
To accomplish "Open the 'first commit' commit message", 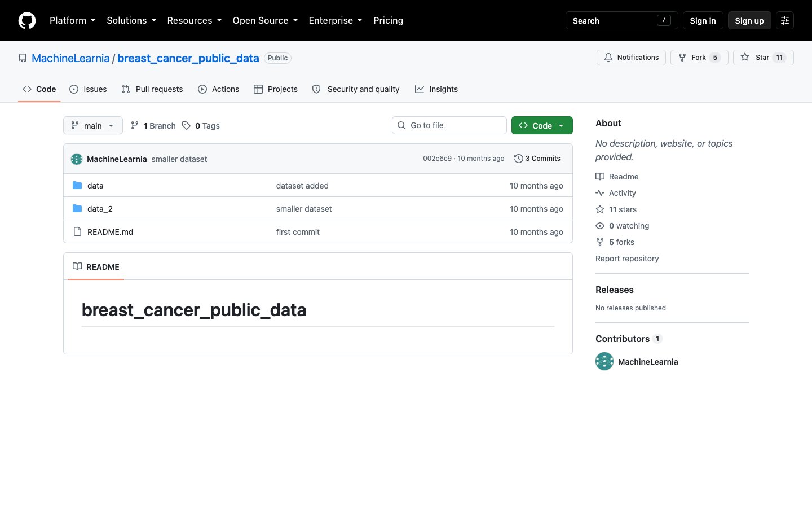I will click(298, 231).
